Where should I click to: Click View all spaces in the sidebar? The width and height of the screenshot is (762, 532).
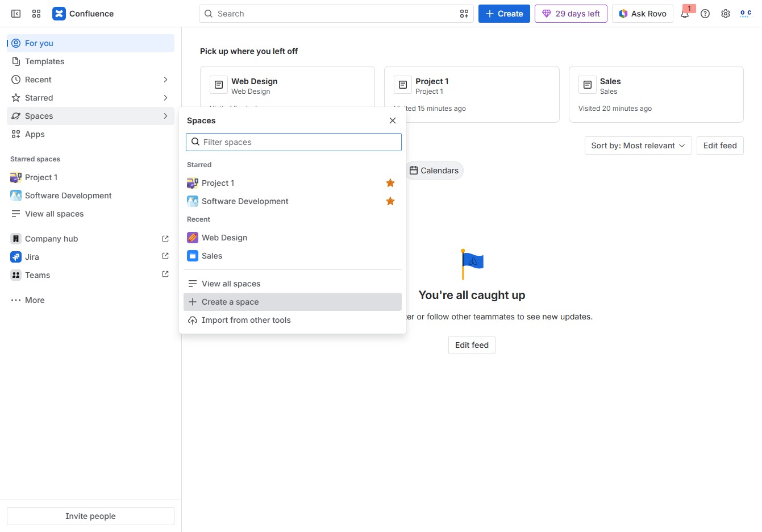click(90, 214)
